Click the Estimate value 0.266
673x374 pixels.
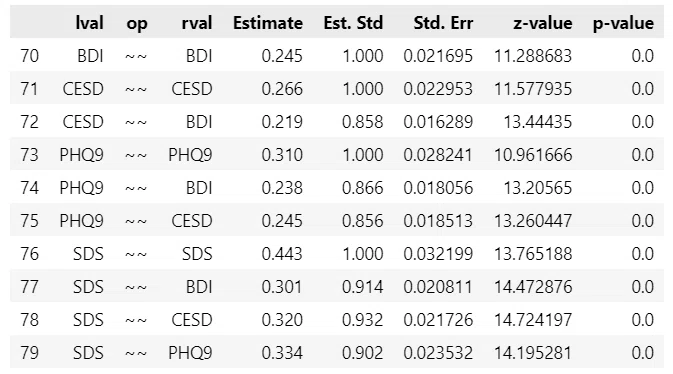(282, 89)
